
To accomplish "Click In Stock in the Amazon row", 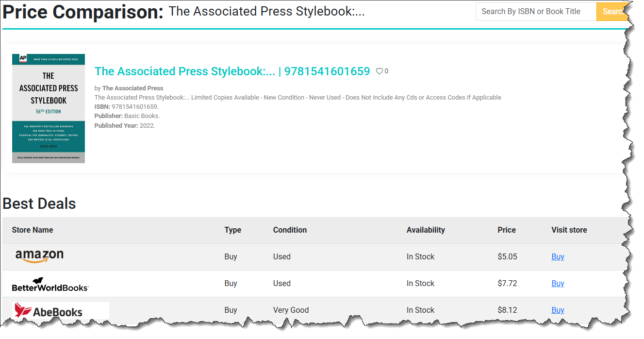I will click(420, 256).
